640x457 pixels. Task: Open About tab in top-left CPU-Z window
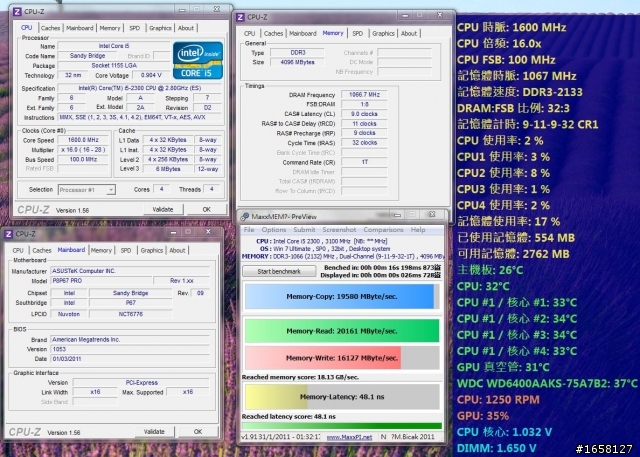(186, 28)
